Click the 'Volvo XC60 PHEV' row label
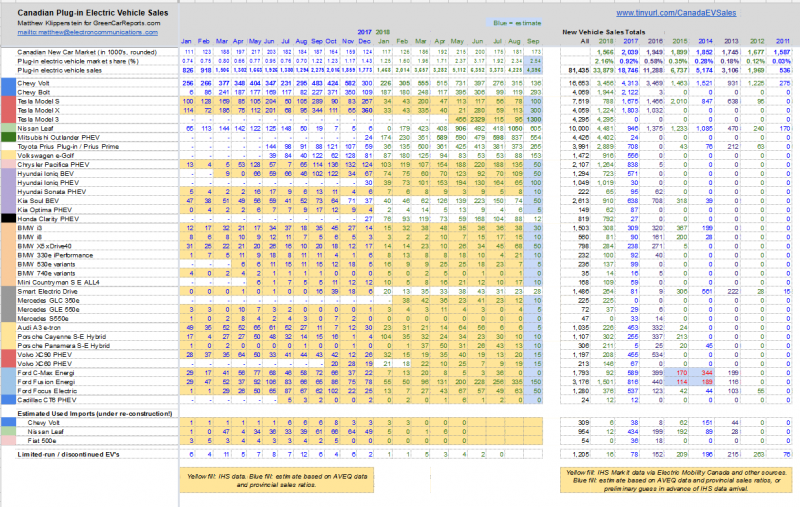800x507 pixels. coord(45,364)
